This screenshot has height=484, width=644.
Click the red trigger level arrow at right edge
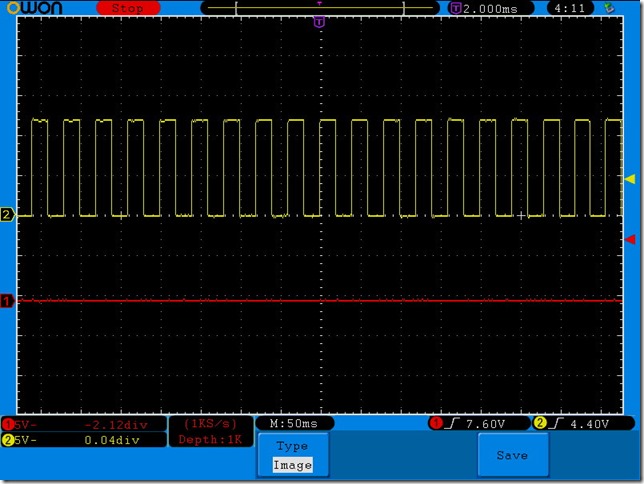pos(630,239)
